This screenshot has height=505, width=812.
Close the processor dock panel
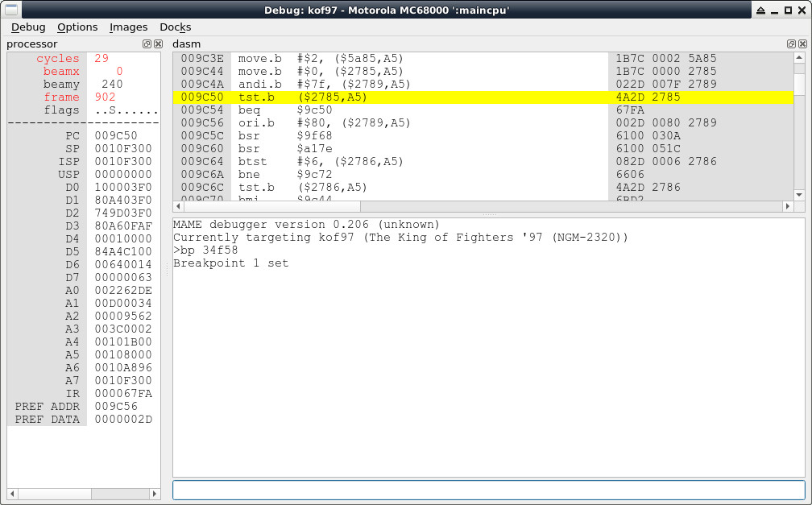click(x=159, y=44)
